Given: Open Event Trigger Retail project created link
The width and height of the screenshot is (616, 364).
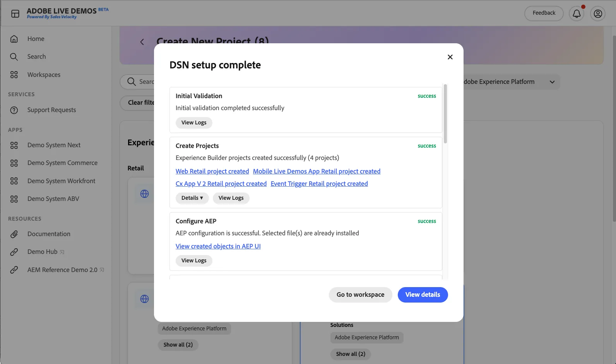Looking at the screenshot, I should (319, 184).
